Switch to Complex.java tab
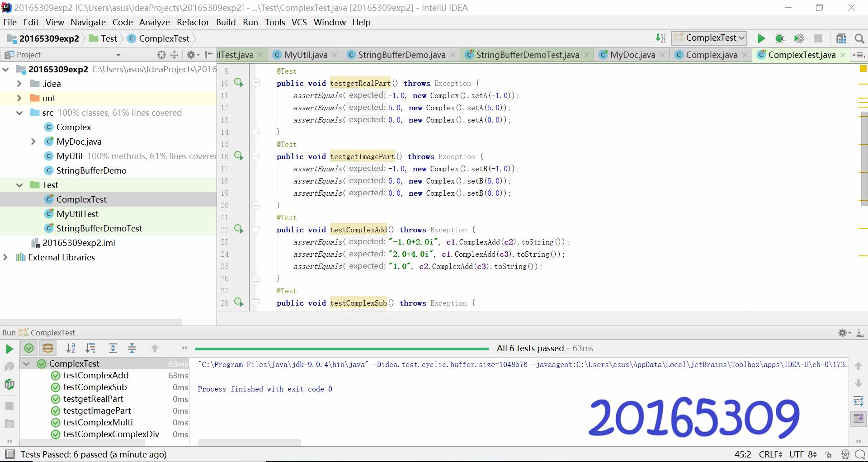This screenshot has width=868, height=462. [x=712, y=55]
